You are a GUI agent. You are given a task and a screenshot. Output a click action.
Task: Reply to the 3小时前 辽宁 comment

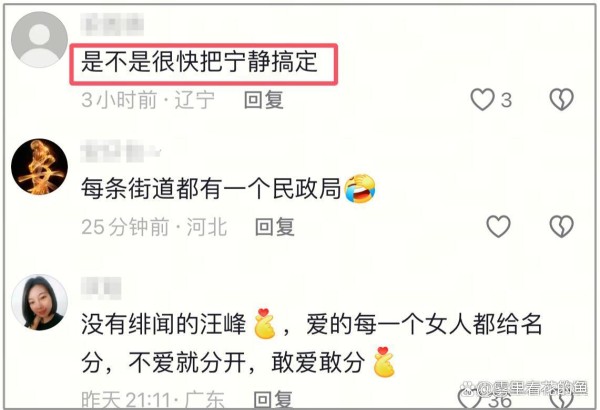tap(264, 100)
